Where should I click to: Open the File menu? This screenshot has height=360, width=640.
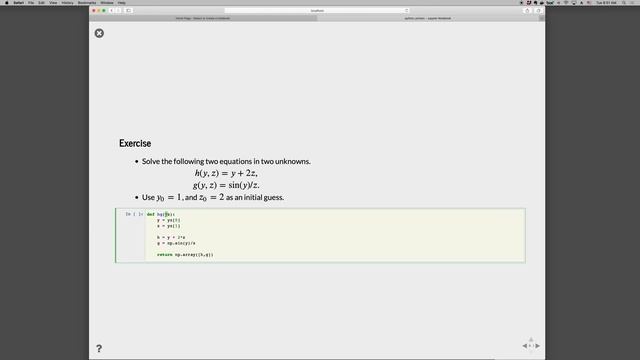[31, 2]
